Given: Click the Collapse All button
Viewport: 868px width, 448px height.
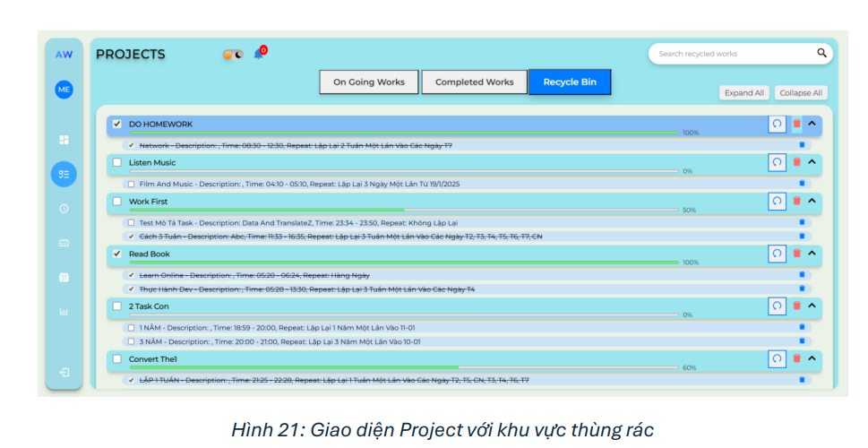Looking at the screenshot, I should tap(801, 93).
